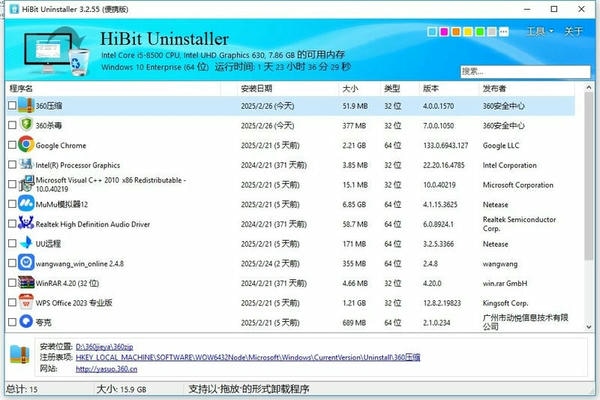Click the size value 6.85 GB
Image resolution: width=600 pixels, height=400 pixels.
tap(354, 204)
